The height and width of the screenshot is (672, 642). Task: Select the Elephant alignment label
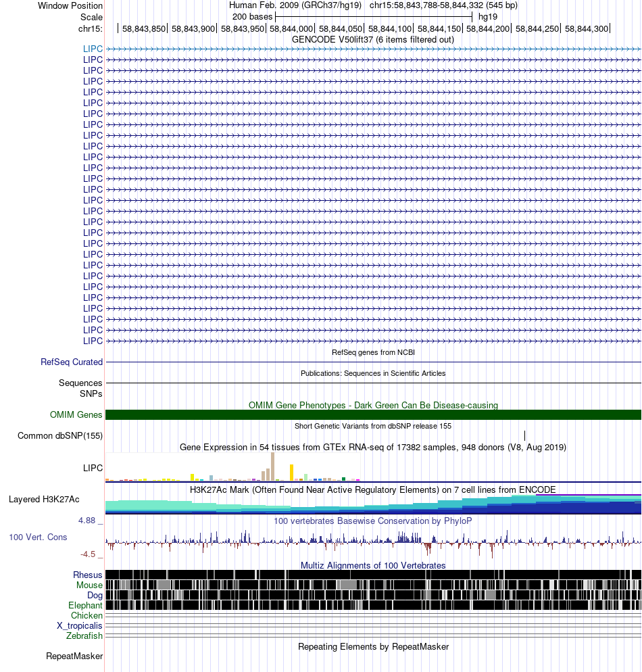[x=86, y=605]
